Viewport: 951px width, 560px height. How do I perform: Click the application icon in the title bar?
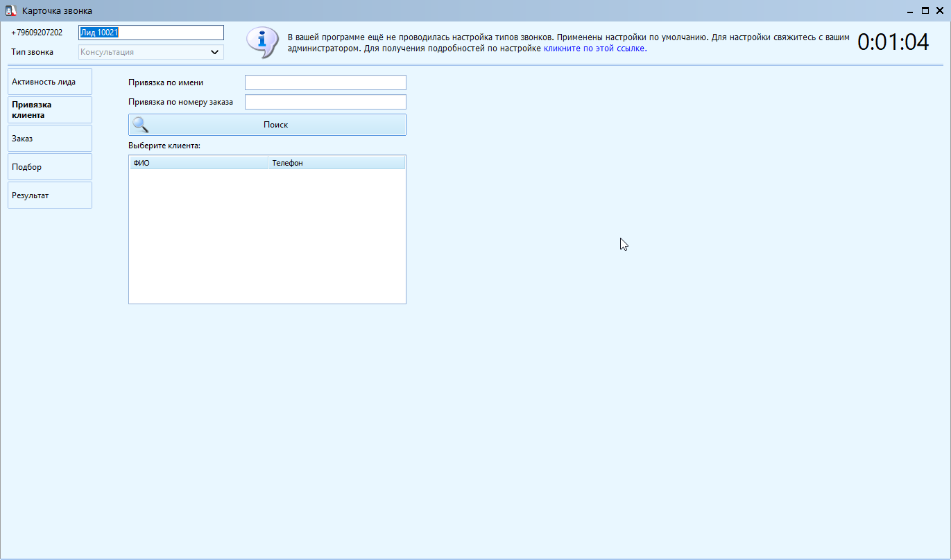click(10, 11)
